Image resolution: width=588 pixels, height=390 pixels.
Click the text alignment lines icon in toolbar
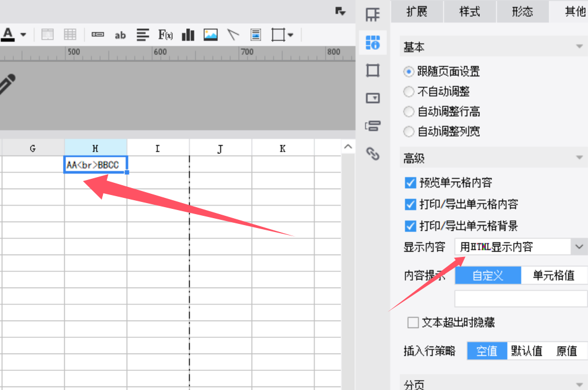click(x=143, y=35)
